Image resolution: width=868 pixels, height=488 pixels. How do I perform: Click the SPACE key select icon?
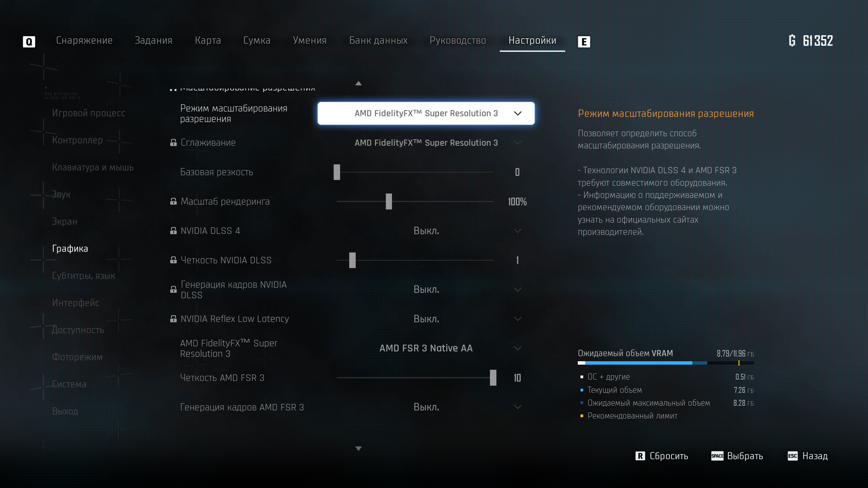click(x=717, y=456)
